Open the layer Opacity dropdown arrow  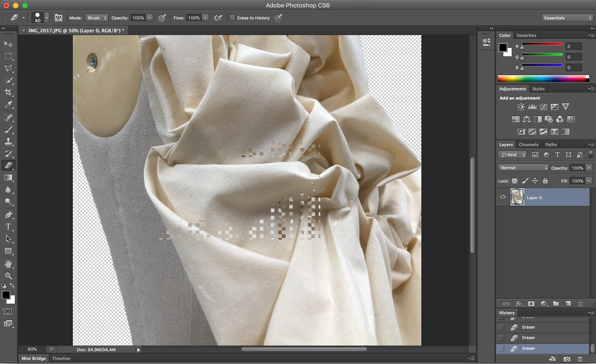tap(589, 168)
